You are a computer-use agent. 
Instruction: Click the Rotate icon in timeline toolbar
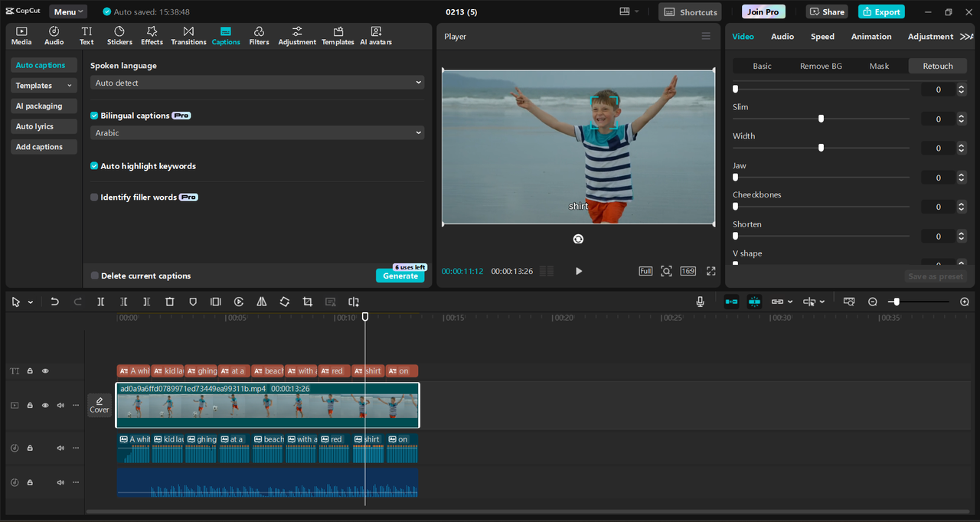(284, 302)
